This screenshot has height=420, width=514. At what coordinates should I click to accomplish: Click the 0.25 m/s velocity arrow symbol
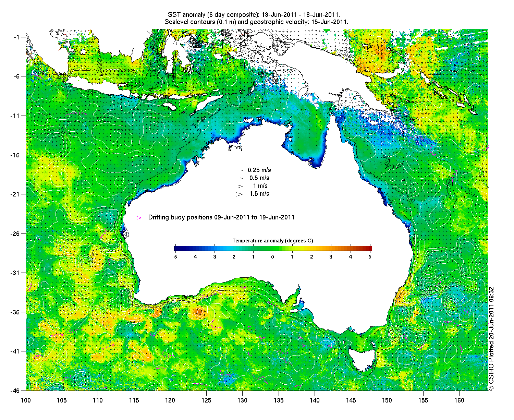coord(242,170)
